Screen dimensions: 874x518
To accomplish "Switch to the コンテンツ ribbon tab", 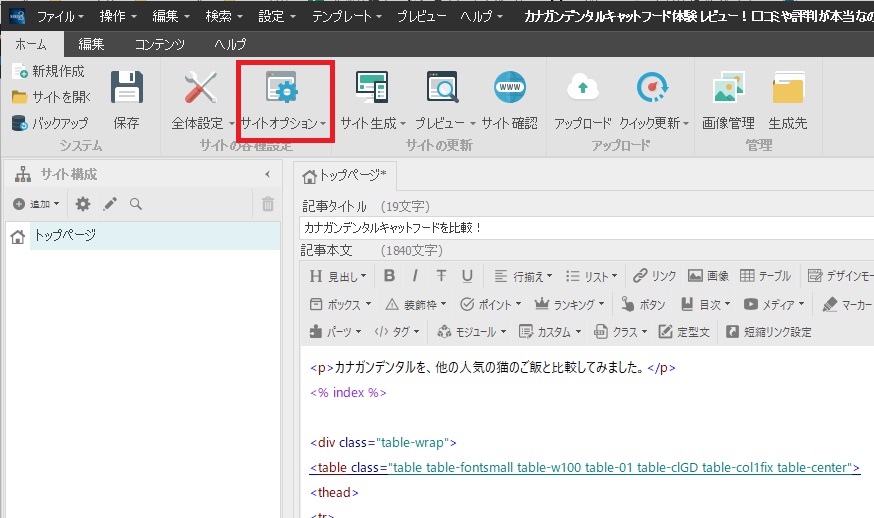I will pyautogui.click(x=159, y=44).
